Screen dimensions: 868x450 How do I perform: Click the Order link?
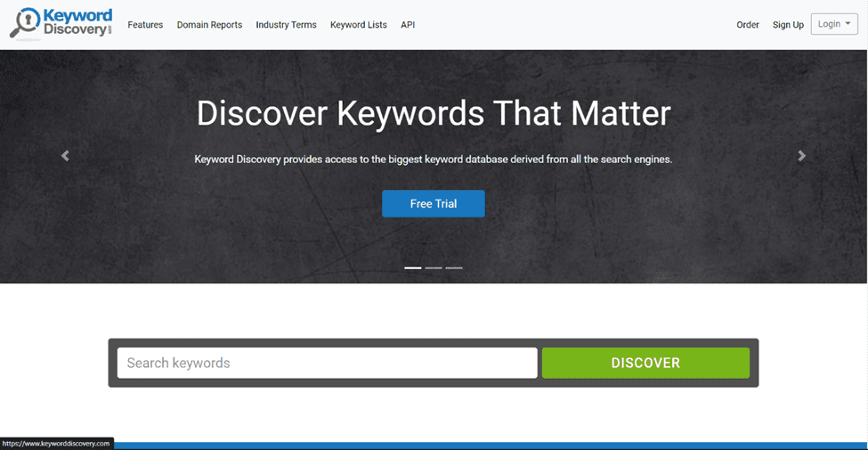click(748, 25)
